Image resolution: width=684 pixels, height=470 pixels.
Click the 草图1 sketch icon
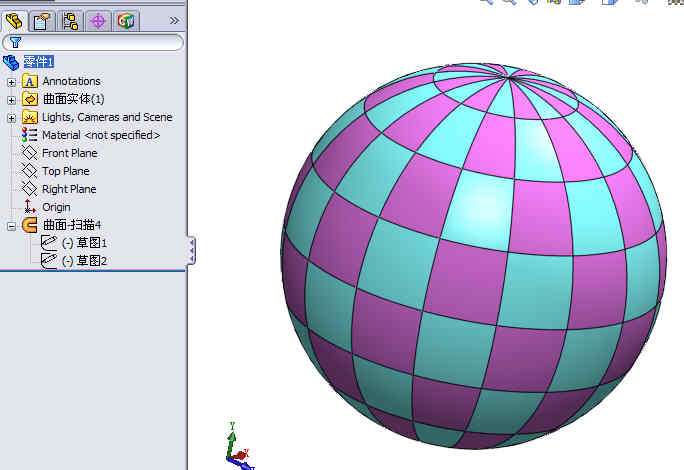point(49,243)
